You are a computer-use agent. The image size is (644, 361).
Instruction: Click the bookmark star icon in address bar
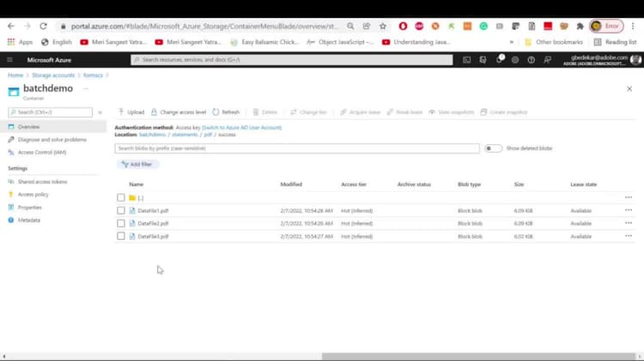pos(383,26)
